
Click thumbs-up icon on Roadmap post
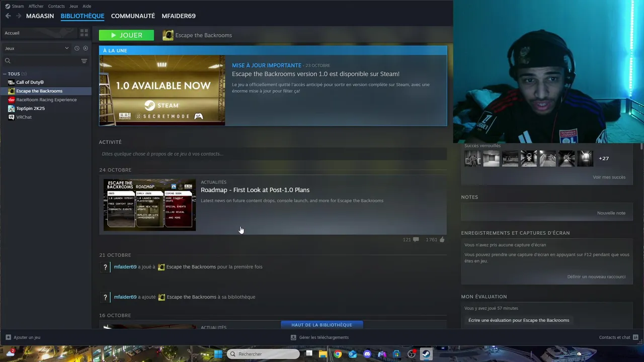(442, 240)
